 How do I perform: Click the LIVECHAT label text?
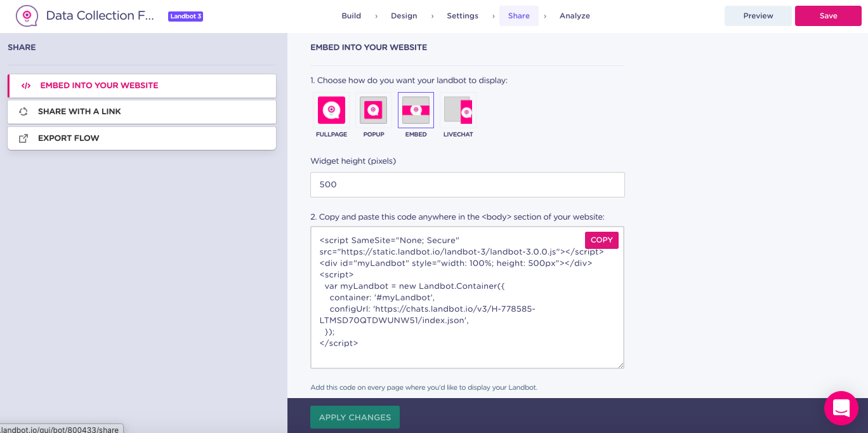[x=458, y=135]
